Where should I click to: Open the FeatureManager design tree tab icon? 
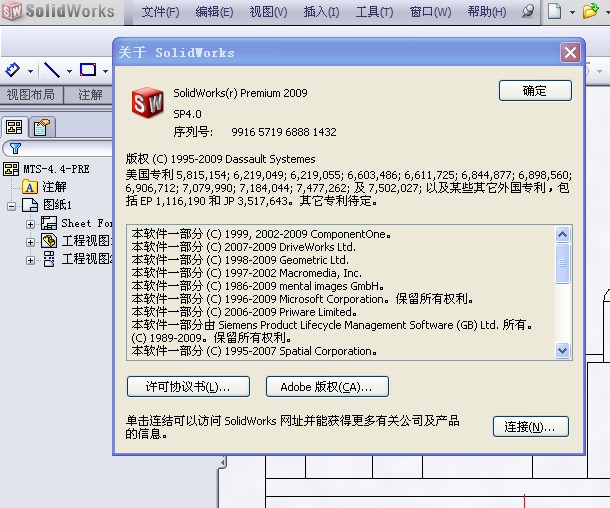coord(14,127)
